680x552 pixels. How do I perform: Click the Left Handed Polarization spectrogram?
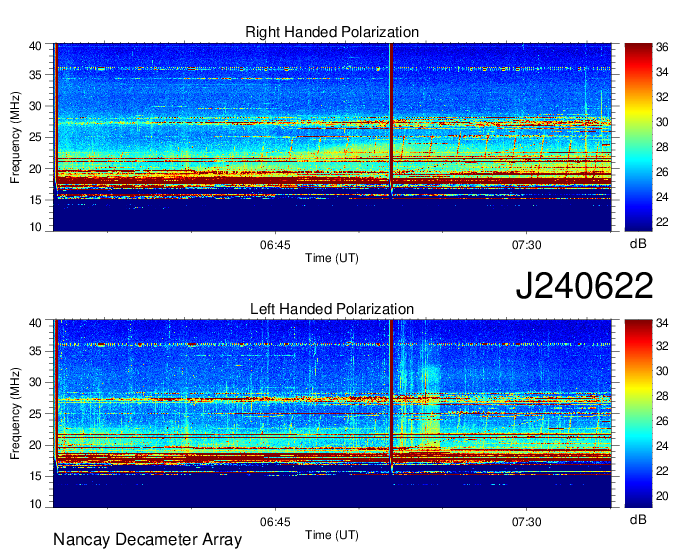coord(332,414)
